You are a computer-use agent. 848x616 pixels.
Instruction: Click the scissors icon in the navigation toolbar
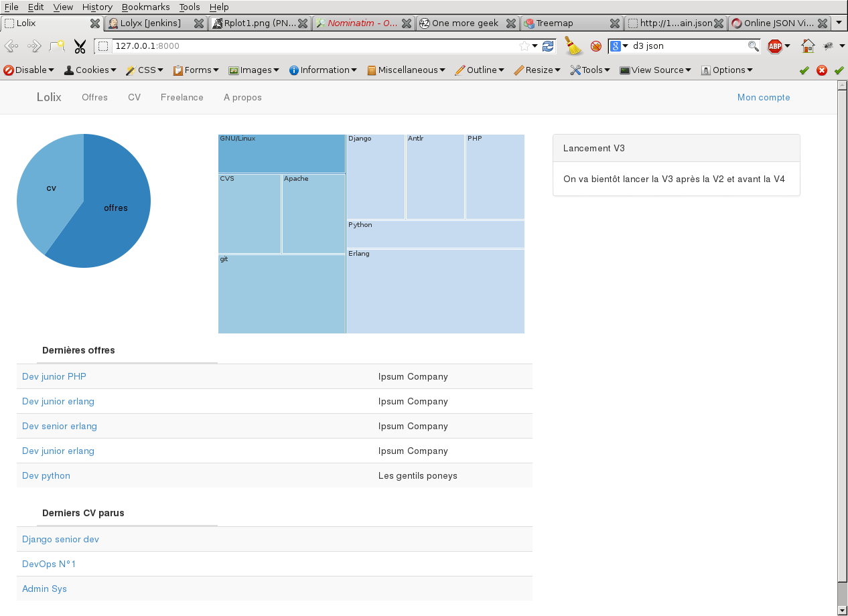click(80, 46)
